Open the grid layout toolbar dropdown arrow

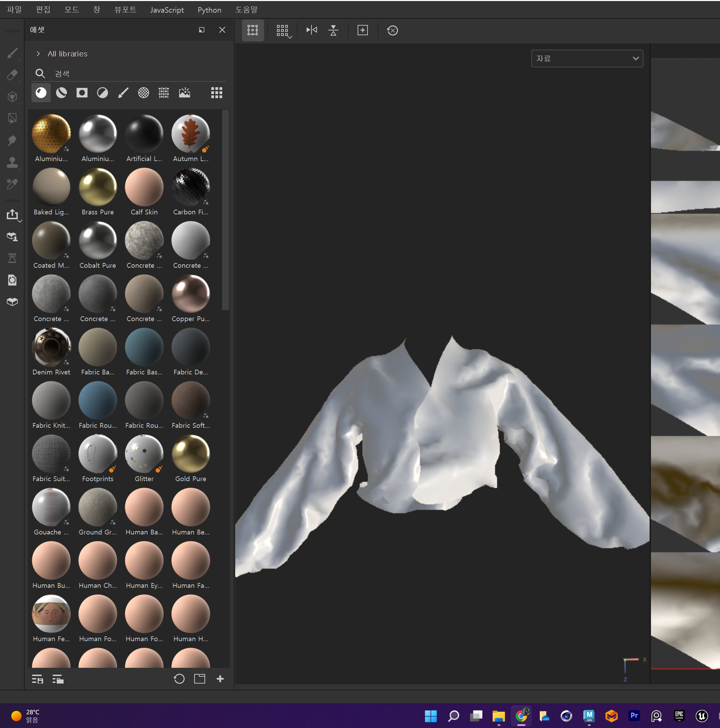click(289, 37)
